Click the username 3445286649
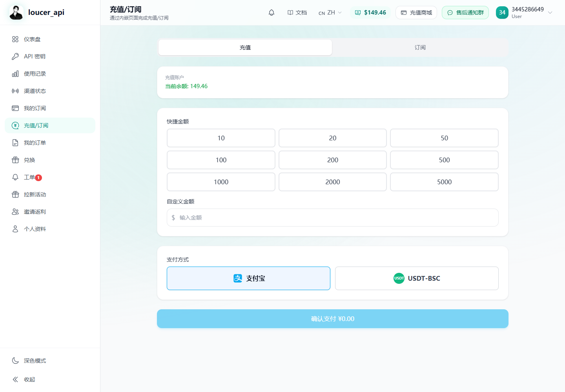Viewport: 565px width, 392px height. coord(528,9)
